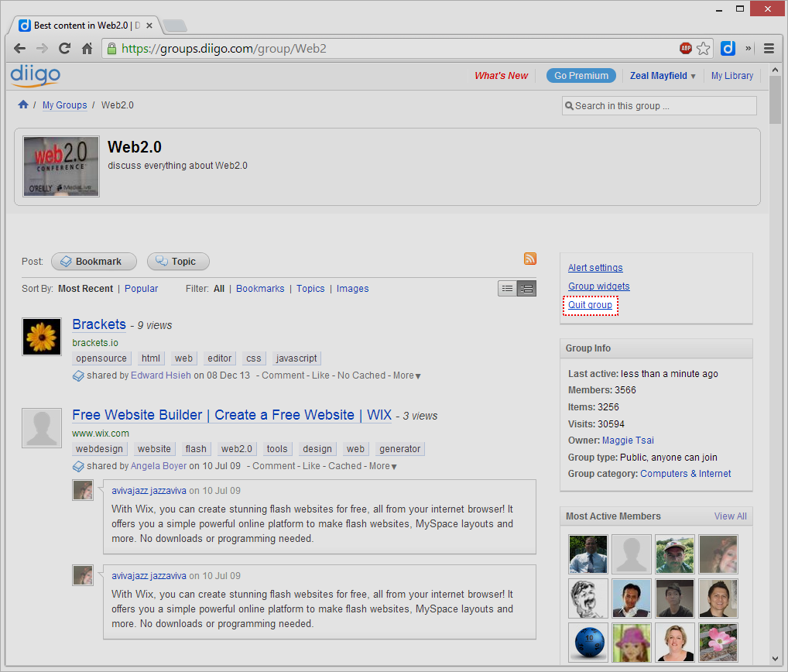The image size is (788, 672).
Task: Reload the page with the refresh icon
Action: coord(64,49)
